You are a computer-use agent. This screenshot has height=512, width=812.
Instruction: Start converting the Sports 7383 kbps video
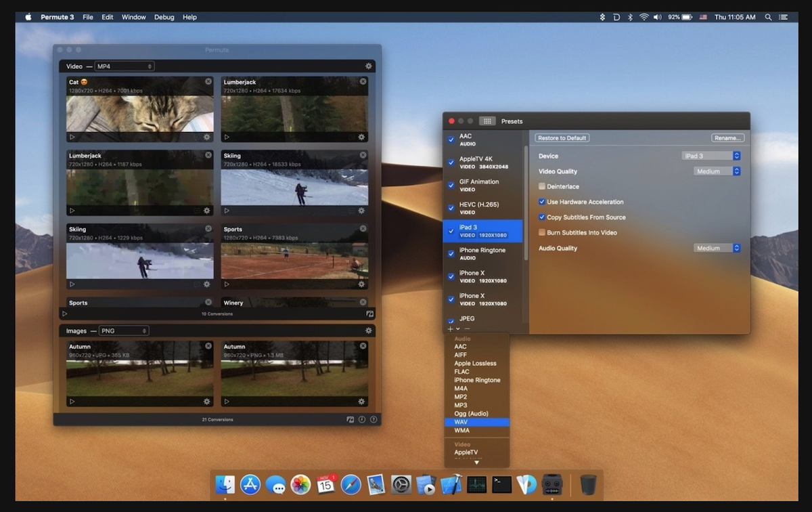point(227,284)
